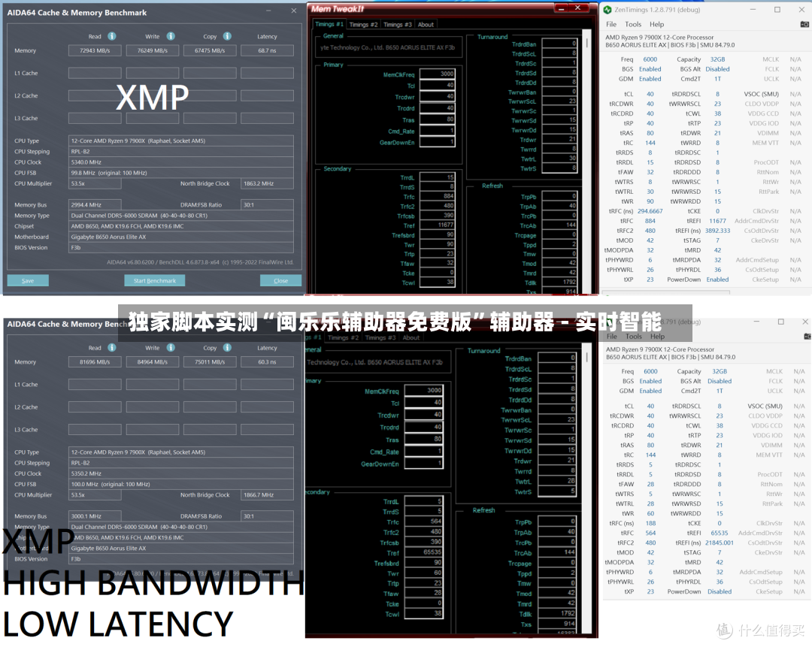This screenshot has width=812, height=647.
Task: Click the Read info icon above 72943 MB/s
Action: 112,36
